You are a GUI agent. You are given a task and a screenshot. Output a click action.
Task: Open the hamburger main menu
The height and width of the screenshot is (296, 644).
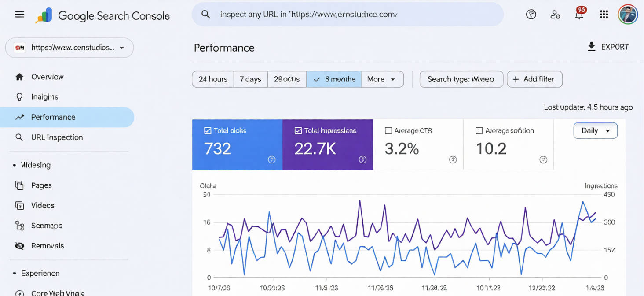(x=19, y=15)
